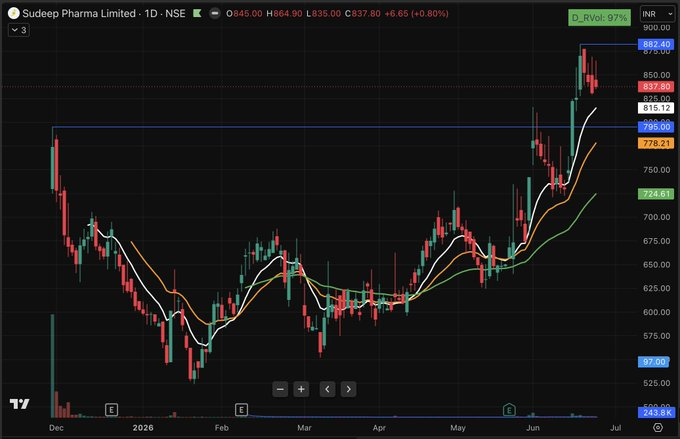Click the D_RVol: 97% indicator label
The height and width of the screenshot is (439, 680).
599,18
